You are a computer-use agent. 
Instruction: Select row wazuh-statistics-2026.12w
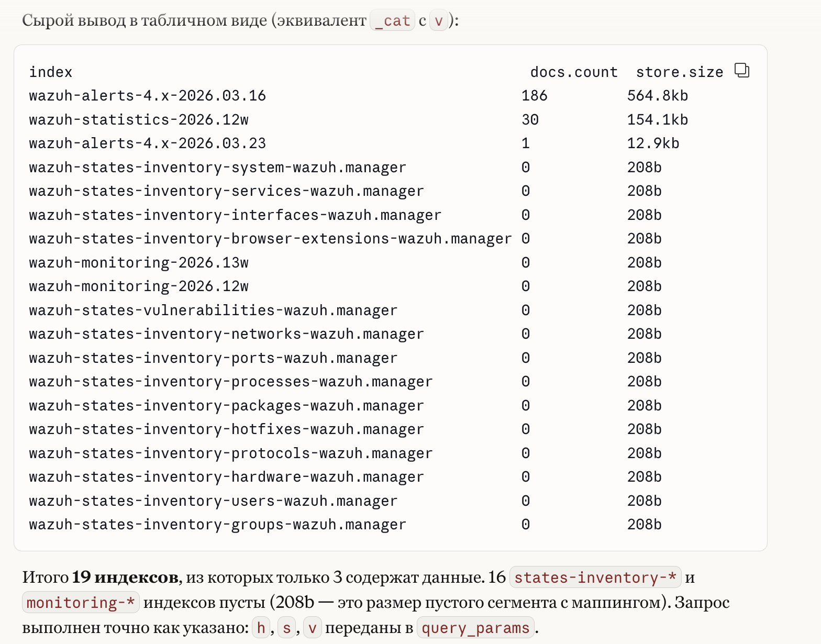pyautogui.click(x=359, y=120)
